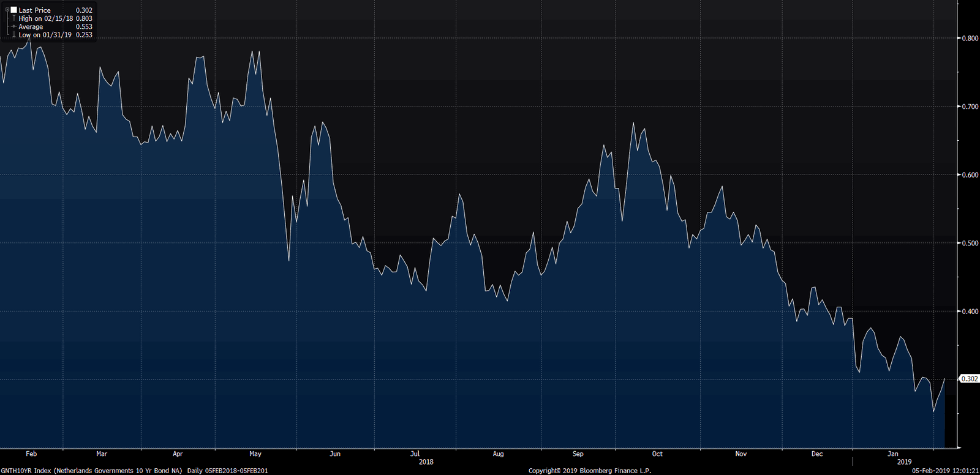Click the High marker icon in legend
This screenshot has height=475, width=980.
coord(13,18)
